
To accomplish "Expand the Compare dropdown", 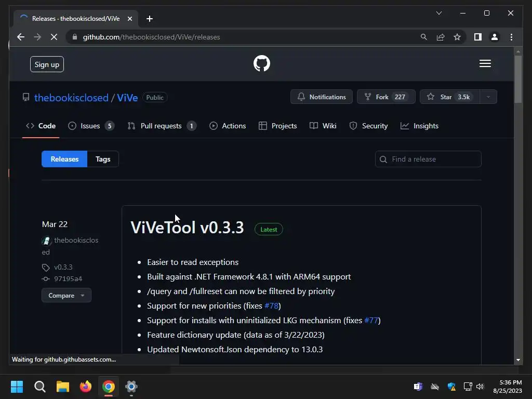I will 66,295.
